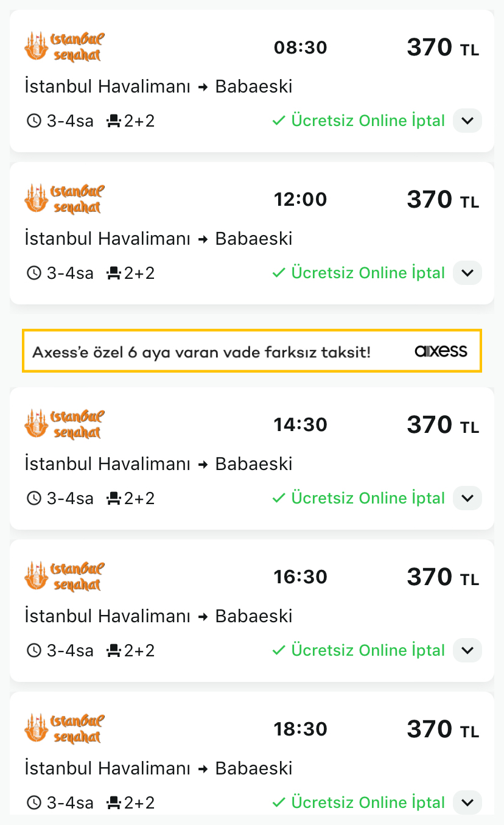Click the 14:30 İstanbul Havalimanı → Babaeski route
Screen dimensions: 504x825
pos(158,464)
